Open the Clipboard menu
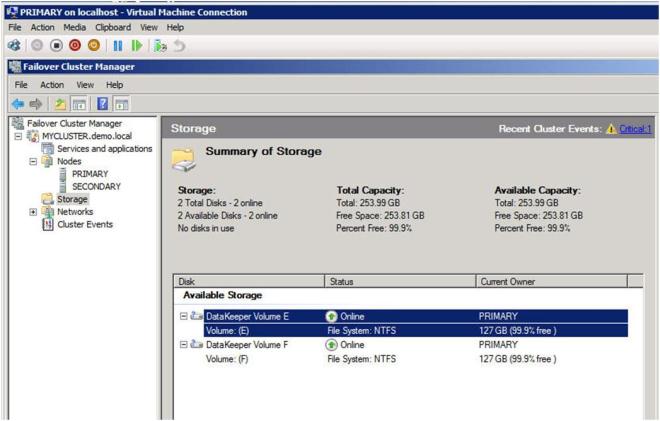 coord(113,27)
